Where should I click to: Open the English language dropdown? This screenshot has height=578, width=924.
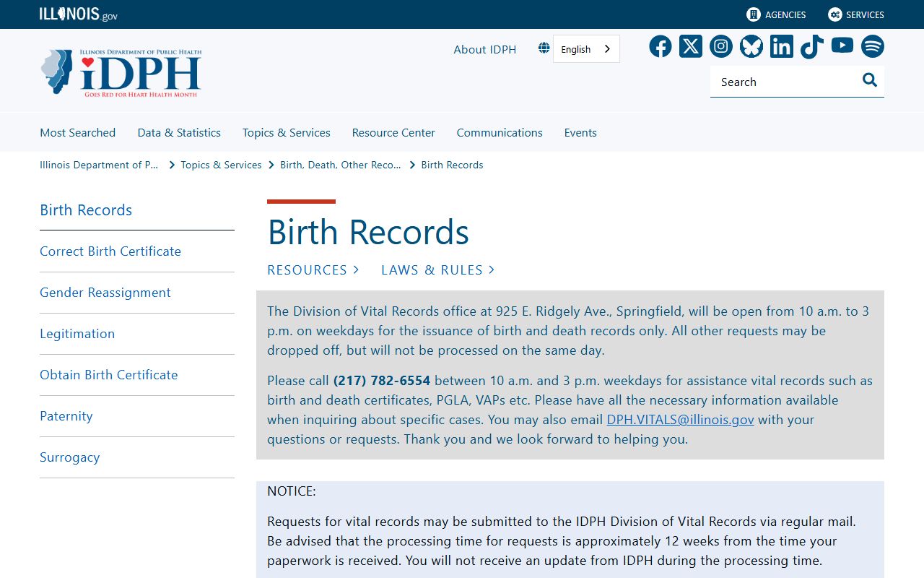(x=586, y=48)
